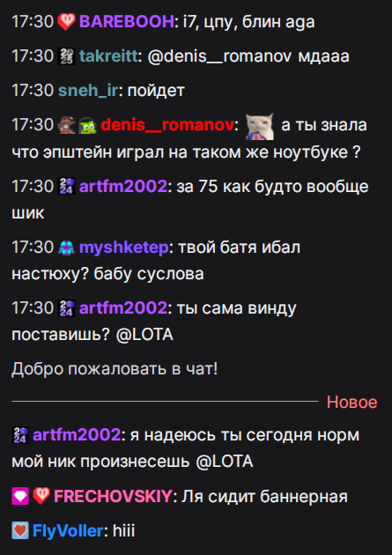Viewport: 392px width, 555px height.
Task: Click the 'Новое' new messages divider label
Action: point(351,402)
